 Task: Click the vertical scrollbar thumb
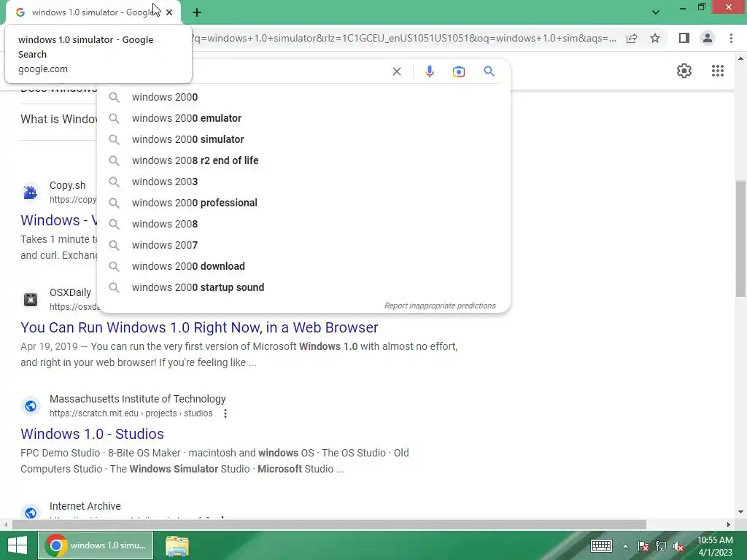click(x=740, y=238)
